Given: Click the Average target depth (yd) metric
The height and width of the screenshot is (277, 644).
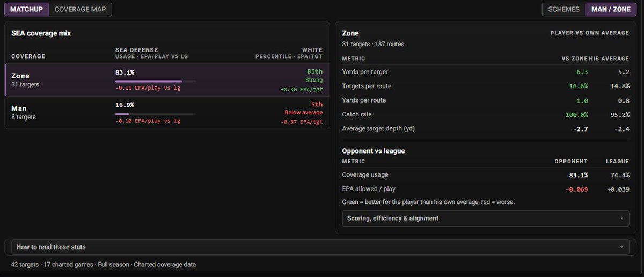Looking at the screenshot, I should (x=378, y=129).
